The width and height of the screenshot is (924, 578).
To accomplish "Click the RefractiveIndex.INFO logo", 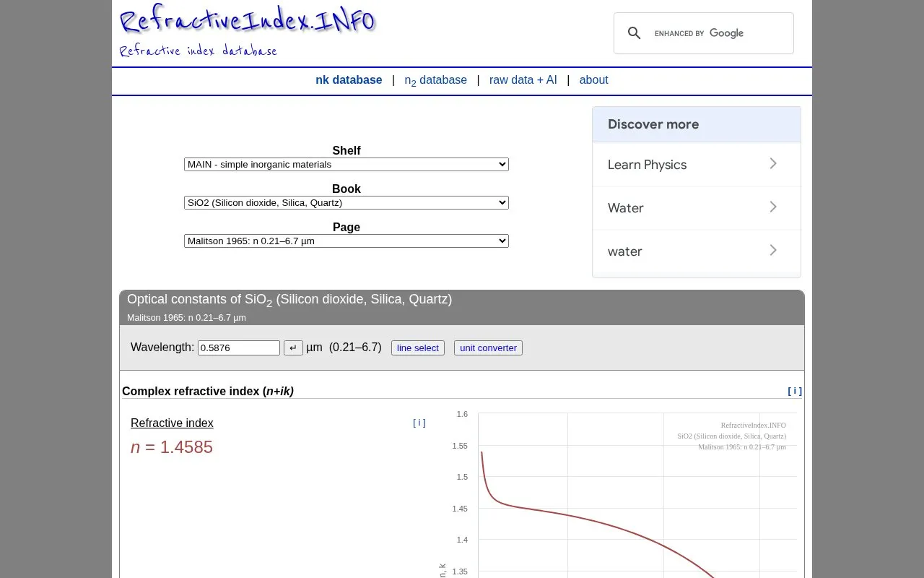I will (x=248, y=21).
